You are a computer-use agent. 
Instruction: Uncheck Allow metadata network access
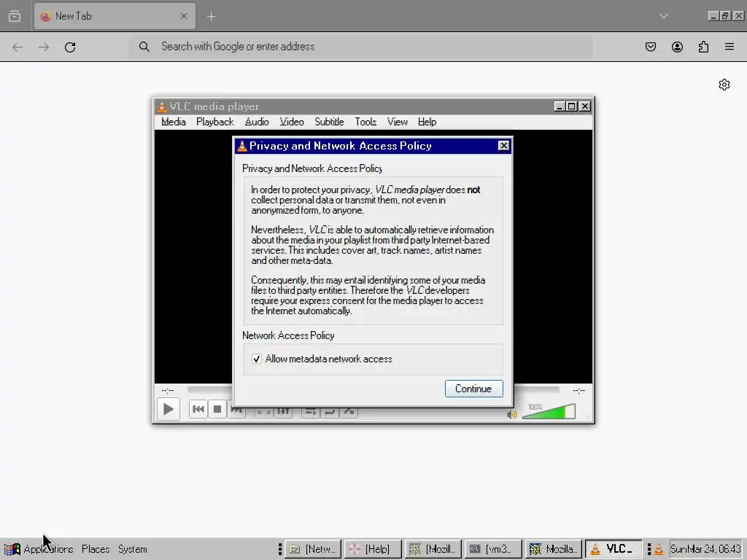pyautogui.click(x=257, y=359)
